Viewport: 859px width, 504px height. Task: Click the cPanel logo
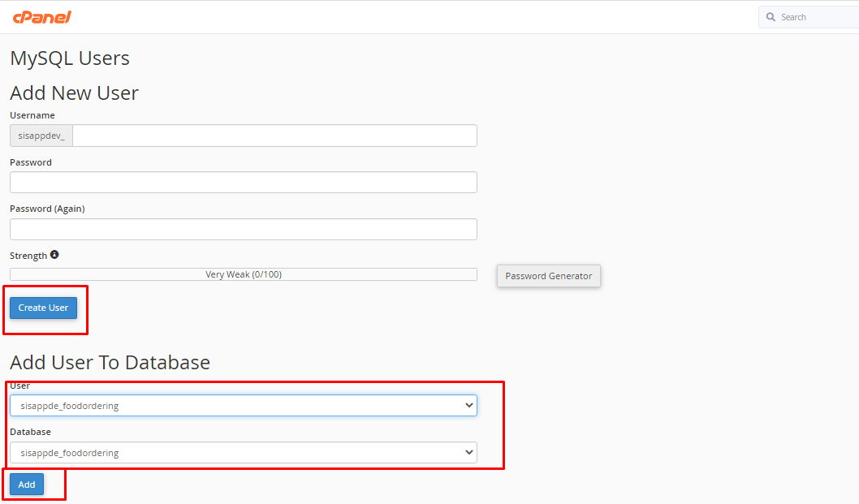click(x=42, y=17)
